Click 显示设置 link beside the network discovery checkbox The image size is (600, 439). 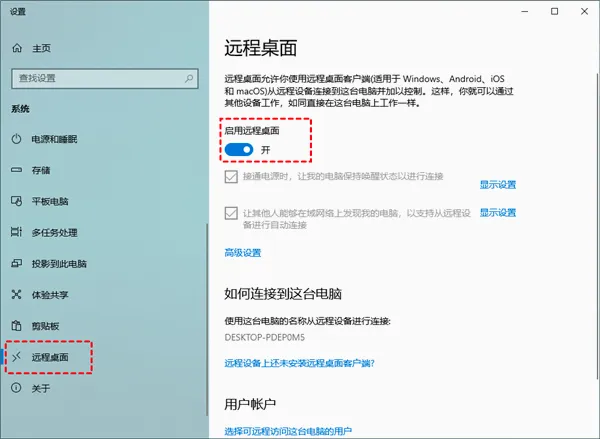498,213
